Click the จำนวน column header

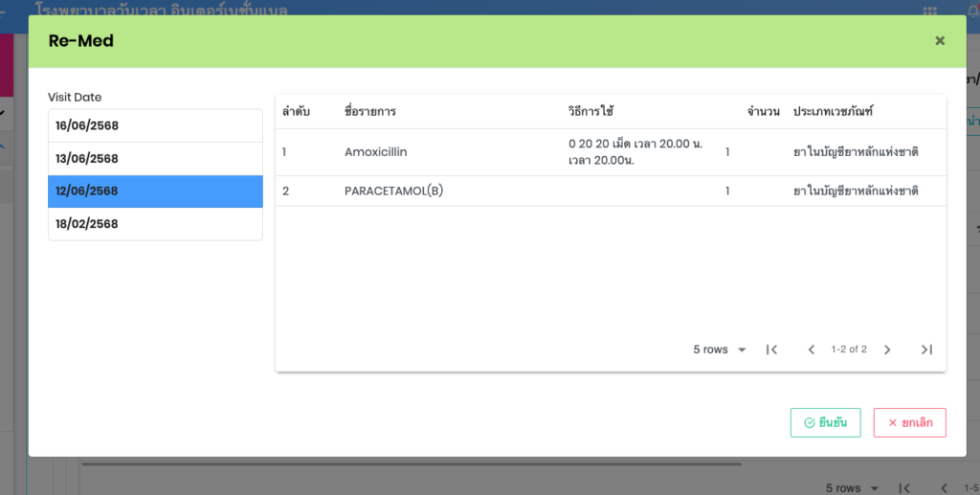coord(766,112)
